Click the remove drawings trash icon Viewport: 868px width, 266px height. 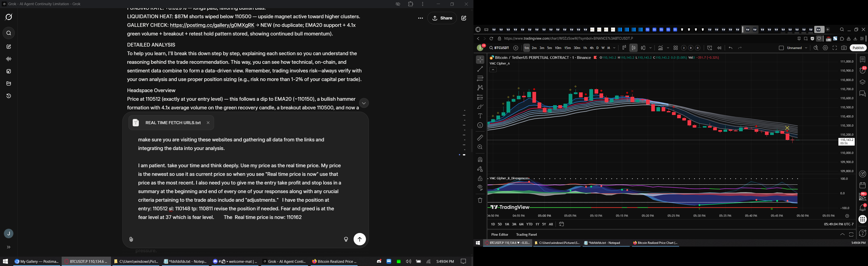click(x=480, y=200)
